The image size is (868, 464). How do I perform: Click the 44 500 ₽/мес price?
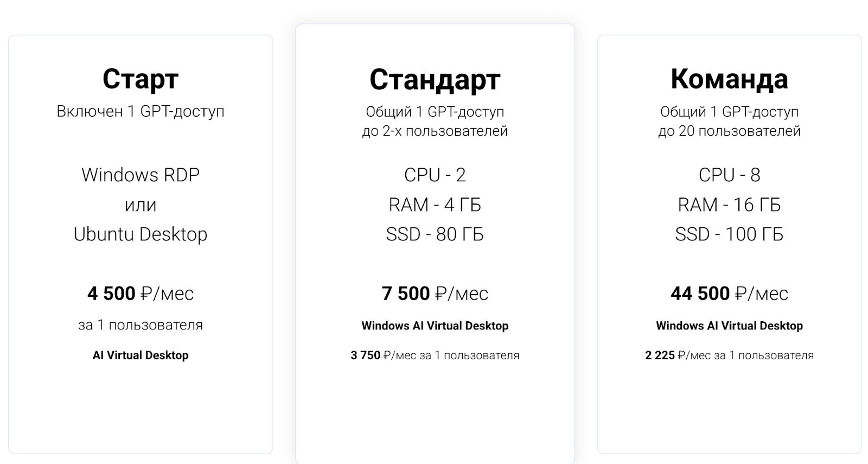coord(729,294)
